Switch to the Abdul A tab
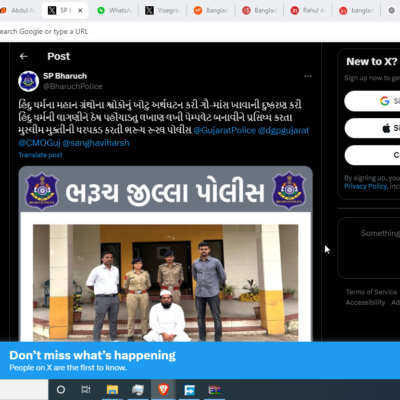This screenshot has height=400, width=400. click(17, 11)
